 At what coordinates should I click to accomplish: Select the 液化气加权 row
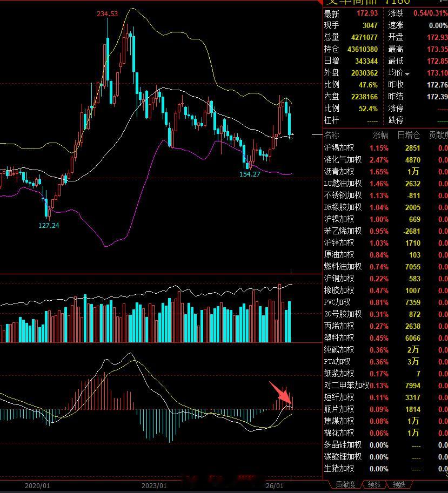click(386, 160)
